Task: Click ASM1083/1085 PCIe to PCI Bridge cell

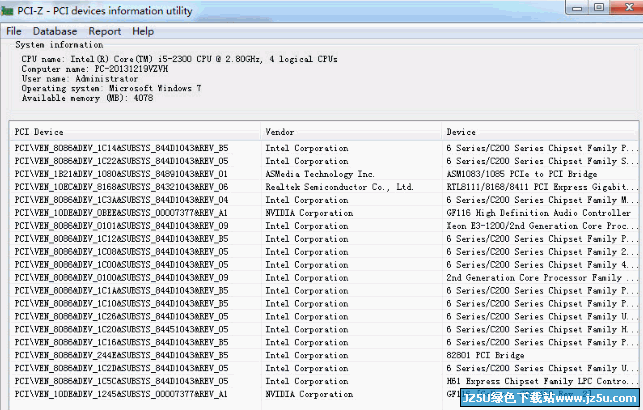Action: [x=522, y=174]
